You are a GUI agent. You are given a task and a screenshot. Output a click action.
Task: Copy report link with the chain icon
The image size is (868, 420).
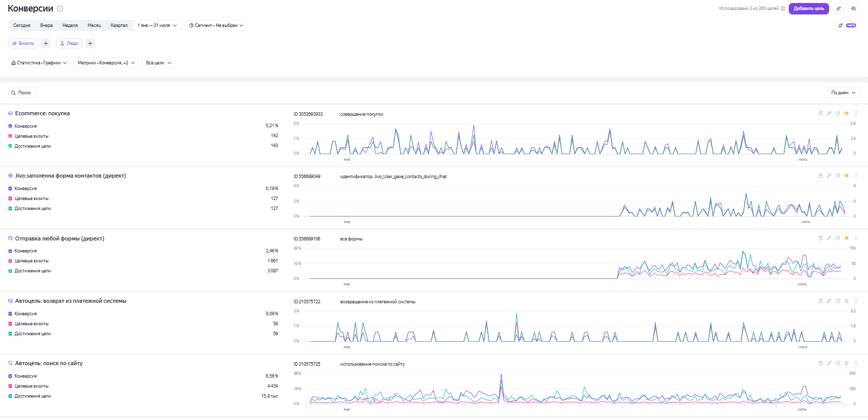(x=839, y=8)
